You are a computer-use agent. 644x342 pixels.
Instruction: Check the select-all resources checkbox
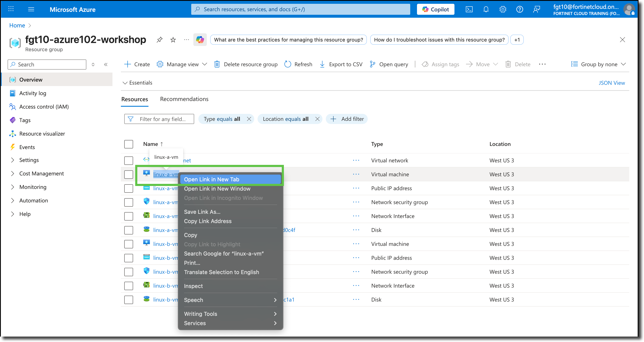(128, 144)
